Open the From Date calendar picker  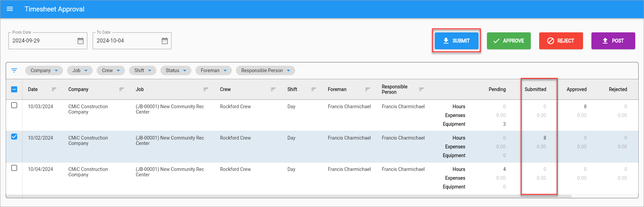click(81, 41)
